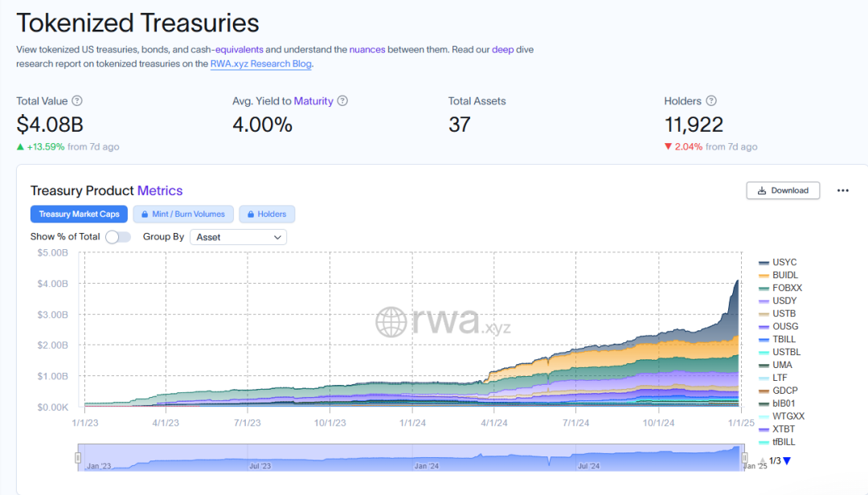
Task: Click the right range slider handle
Action: pyautogui.click(x=744, y=457)
